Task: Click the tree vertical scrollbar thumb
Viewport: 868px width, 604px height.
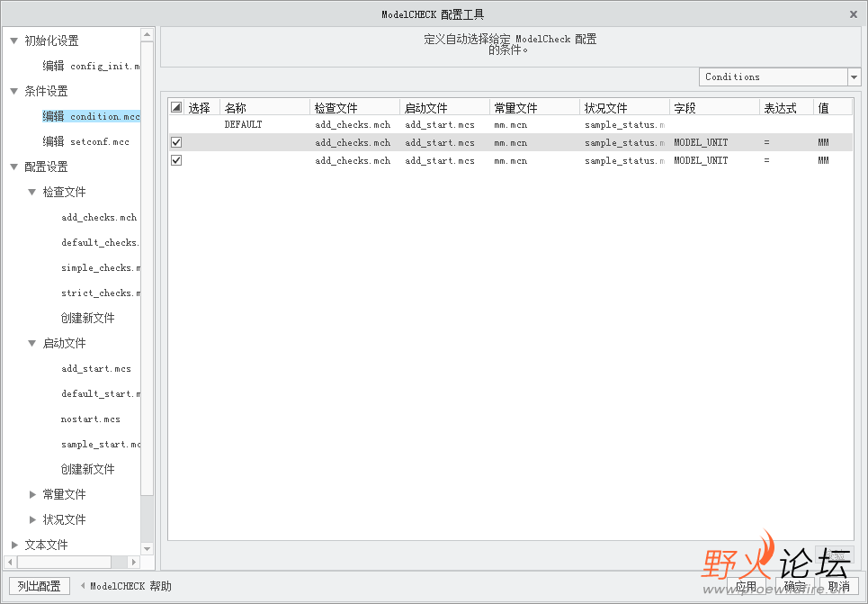Action: tap(147, 267)
